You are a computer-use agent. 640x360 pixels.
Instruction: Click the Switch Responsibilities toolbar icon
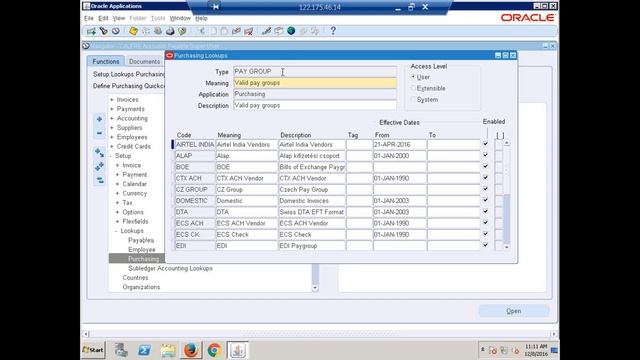158,31
